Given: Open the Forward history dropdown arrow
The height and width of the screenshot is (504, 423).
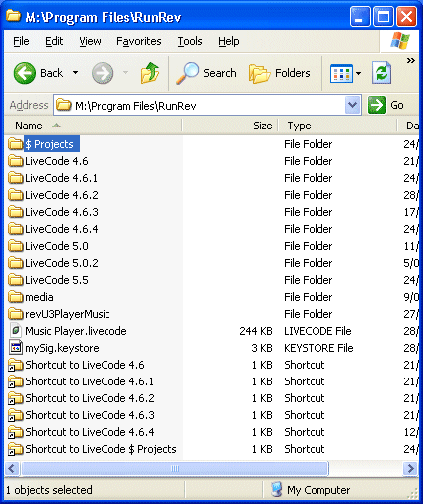Looking at the screenshot, I should tap(125, 72).
